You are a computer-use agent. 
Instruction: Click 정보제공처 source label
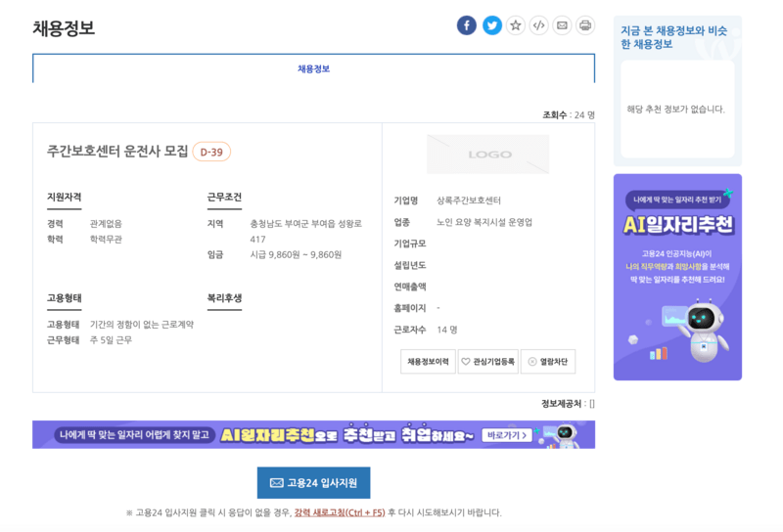click(562, 403)
